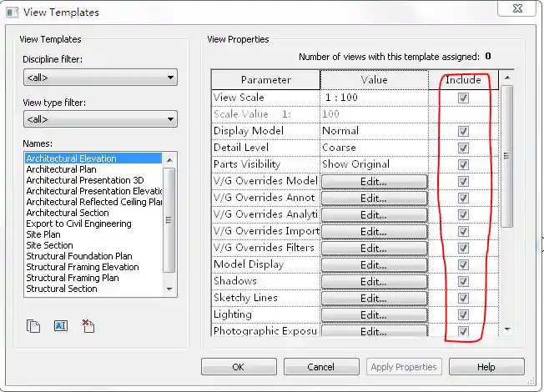Expand the View type filter dropdown
Image resolution: width=544 pixels, height=392 pixels.
(x=100, y=119)
